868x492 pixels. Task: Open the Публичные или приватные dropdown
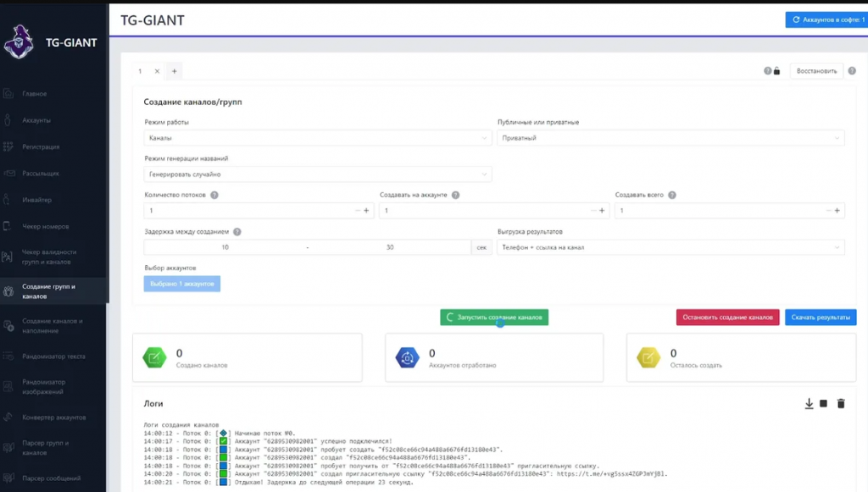click(670, 138)
